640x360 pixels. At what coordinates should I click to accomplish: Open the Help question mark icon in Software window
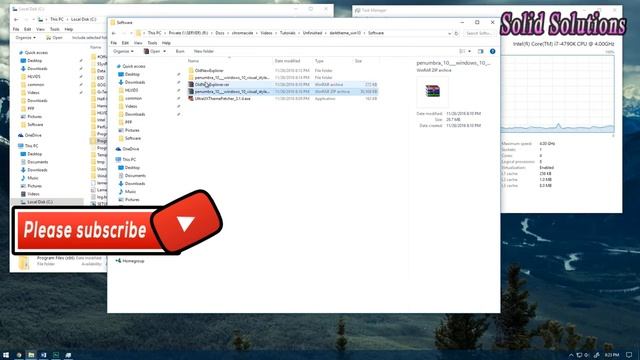[492, 51]
